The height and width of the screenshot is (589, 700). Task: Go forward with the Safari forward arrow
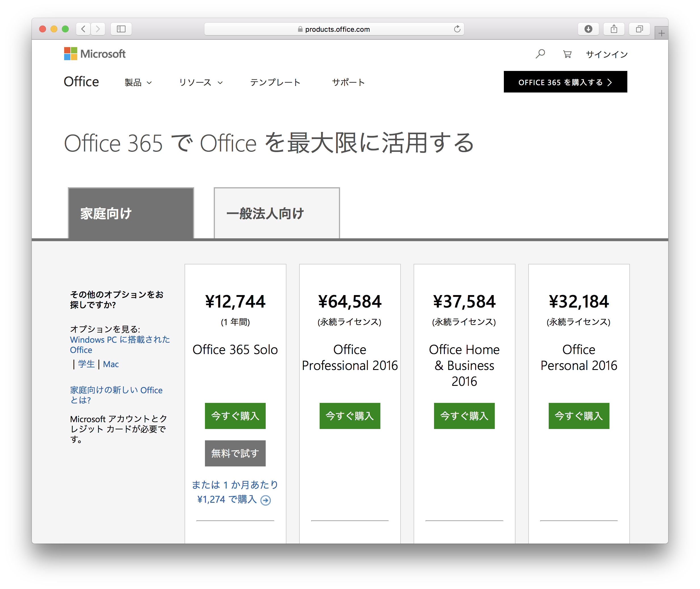coord(98,29)
